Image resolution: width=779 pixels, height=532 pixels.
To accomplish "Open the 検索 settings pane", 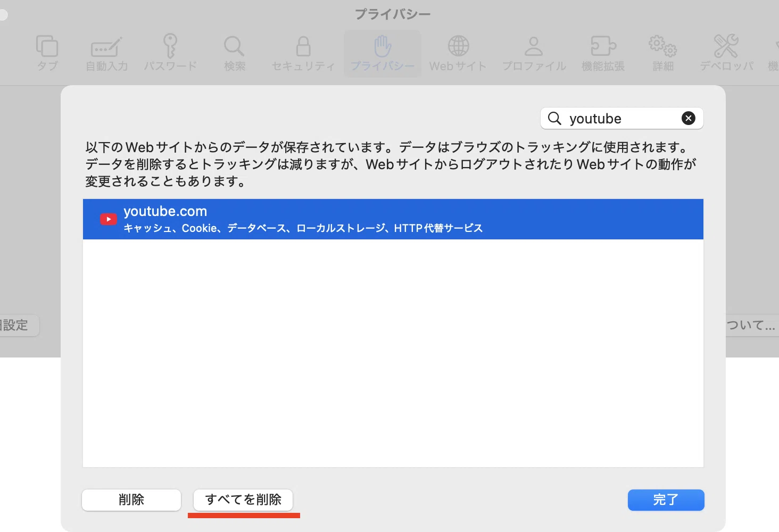I will click(235, 53).
